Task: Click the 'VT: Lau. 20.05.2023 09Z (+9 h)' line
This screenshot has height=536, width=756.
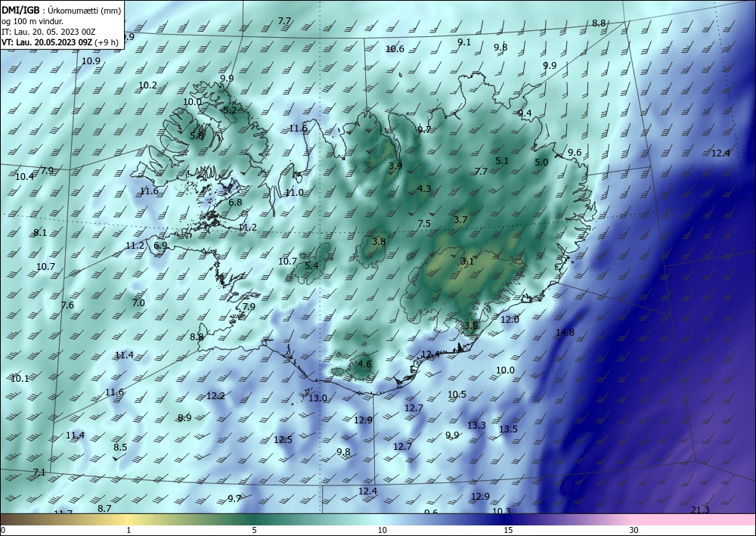Action: (x=59, y=42)
